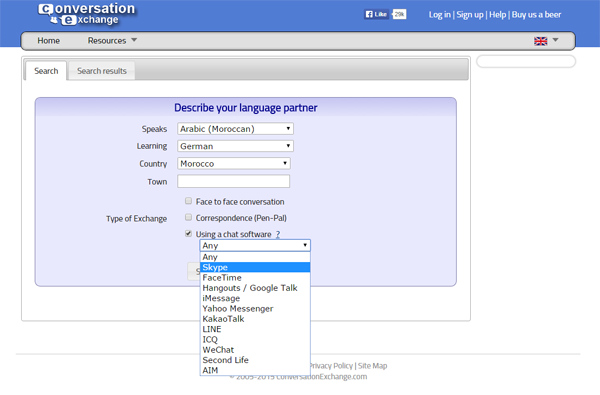
Task: Go to the Home menu item
Action: (x=49, y=41)
